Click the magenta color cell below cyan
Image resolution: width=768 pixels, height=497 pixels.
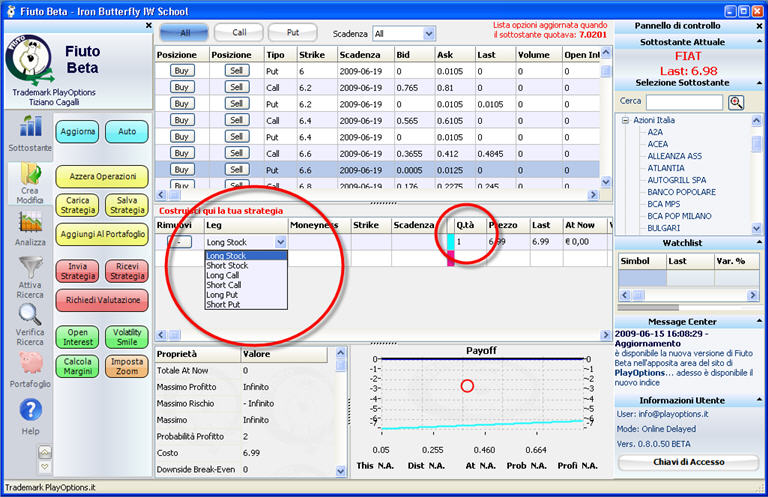click(451, 259)
